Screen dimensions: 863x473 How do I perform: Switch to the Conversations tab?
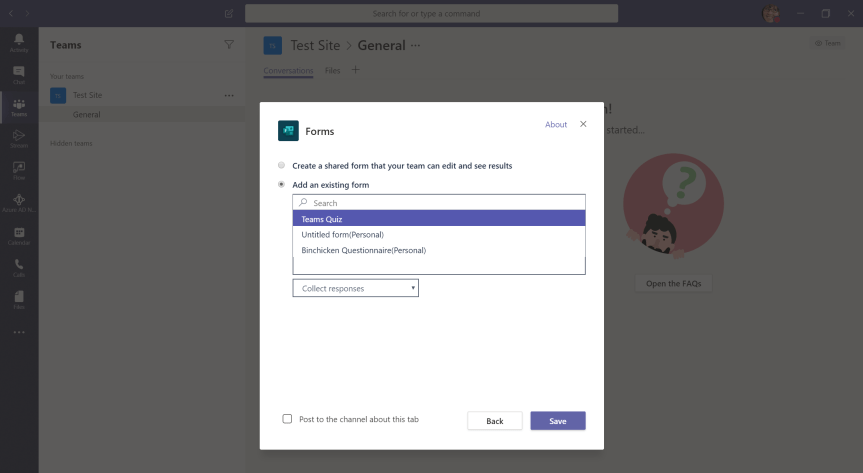288,71
